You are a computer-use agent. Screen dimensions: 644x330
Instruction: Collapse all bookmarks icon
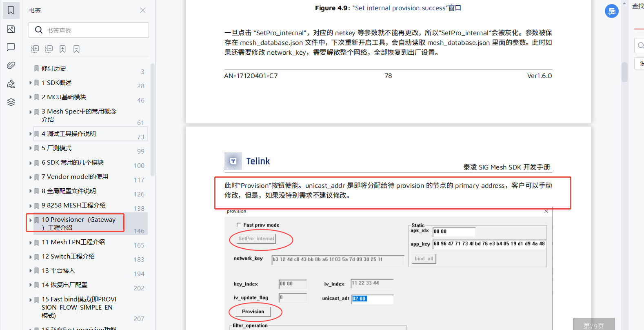pos(49,49)
